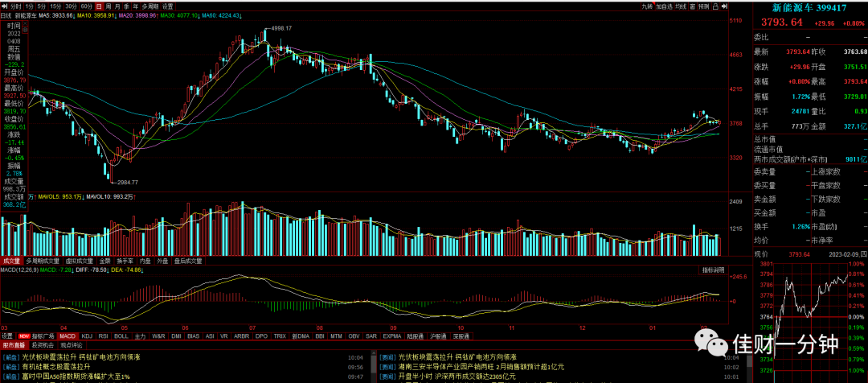Viewport: 868px width, 383px height.
Task: Switch to 年 yearly period
Action: pos(136,6)
